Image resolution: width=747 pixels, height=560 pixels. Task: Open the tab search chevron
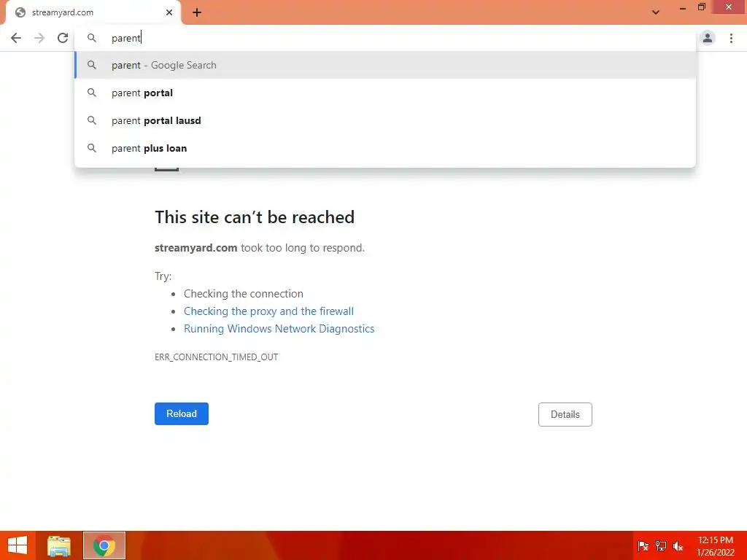click(656, 12)
